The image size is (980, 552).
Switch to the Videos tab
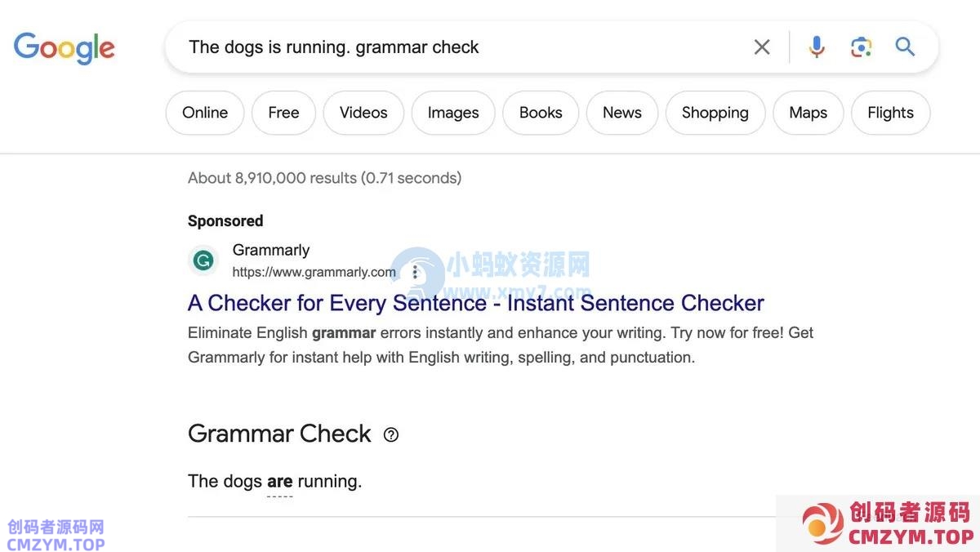click(363, 113)
